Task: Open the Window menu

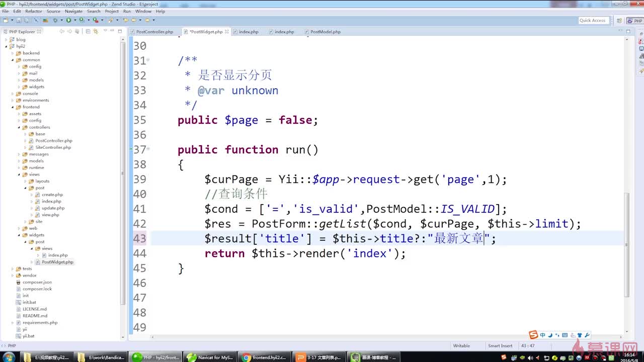Action: tap(143, 11)
